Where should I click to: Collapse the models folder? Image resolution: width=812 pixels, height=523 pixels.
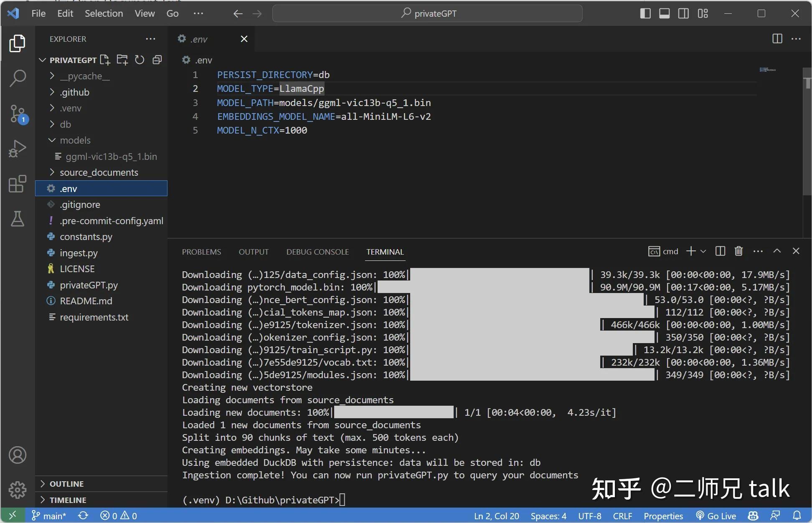click(x=75, y=140)
